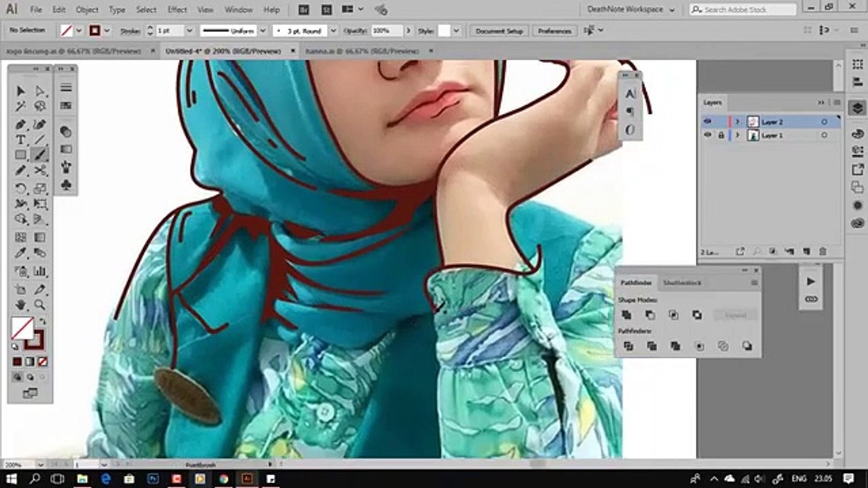
Task: Select the Column Graph tool
Action: tap(40, 271)
